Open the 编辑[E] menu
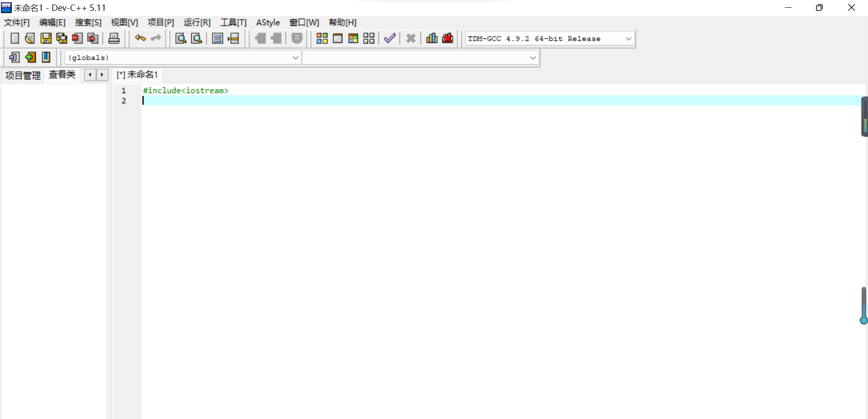This screenshot has height=419, width=868. (x=52, y=23)
